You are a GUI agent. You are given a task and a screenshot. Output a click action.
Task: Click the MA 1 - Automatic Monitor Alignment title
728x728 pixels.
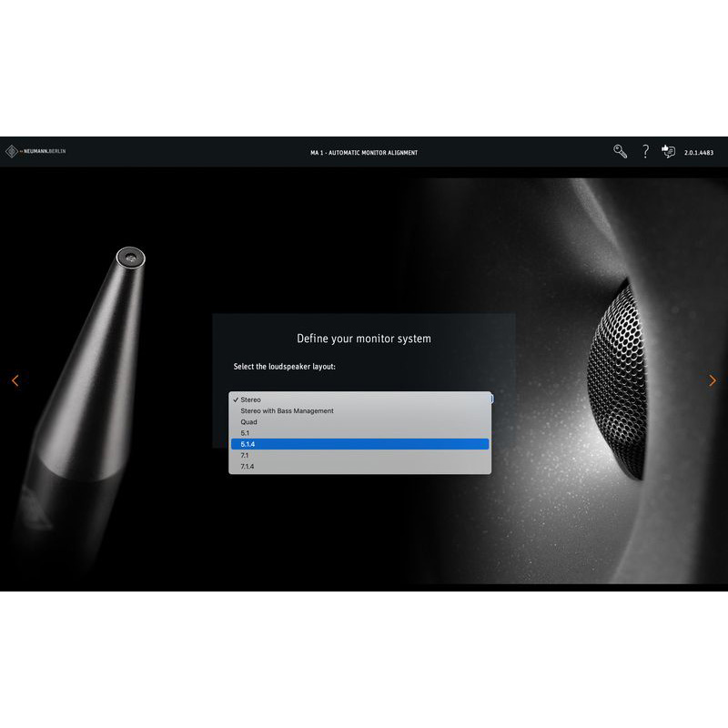pyautogui.click(x=364, y=153)
